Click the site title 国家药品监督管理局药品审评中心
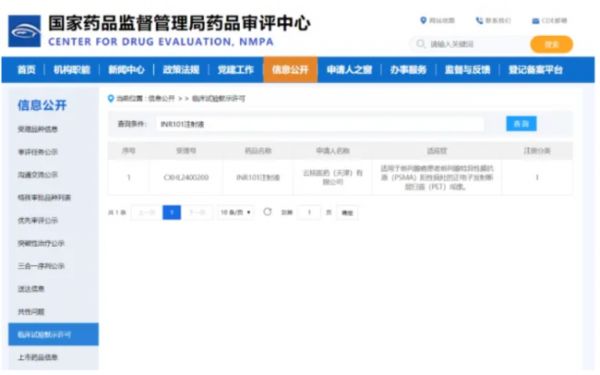The image size is (600, 375). tap(179, 23)
